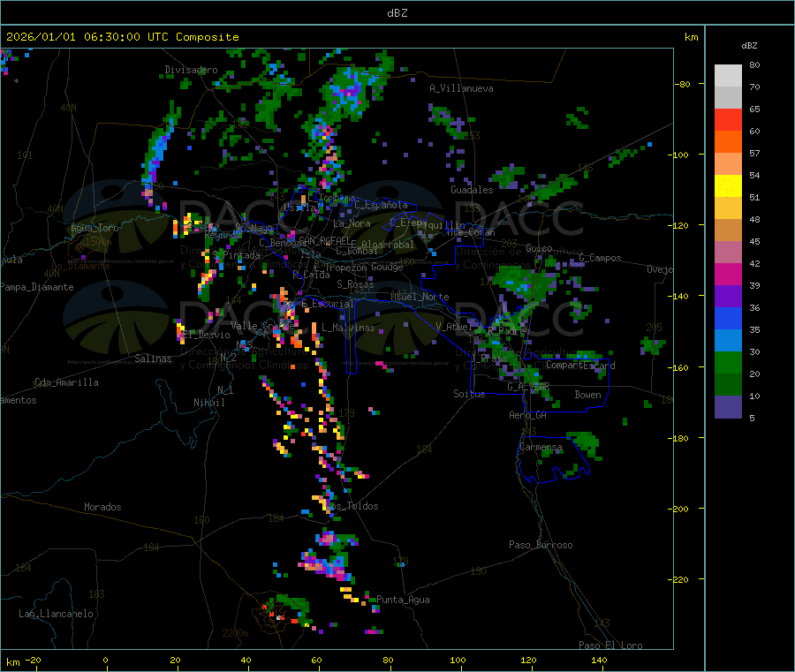Click the 80 dBZ white legend swatch
The image size is (795, 672).
[728, 76]
